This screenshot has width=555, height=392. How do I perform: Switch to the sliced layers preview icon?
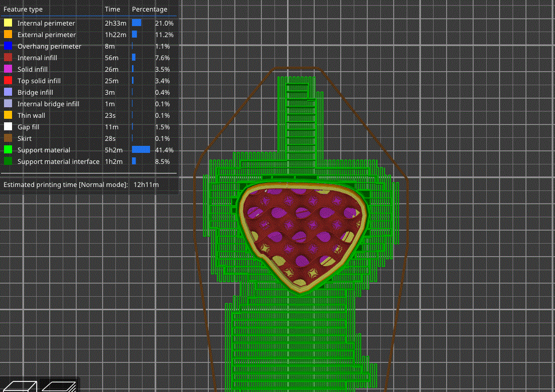[x=59, y=386]
